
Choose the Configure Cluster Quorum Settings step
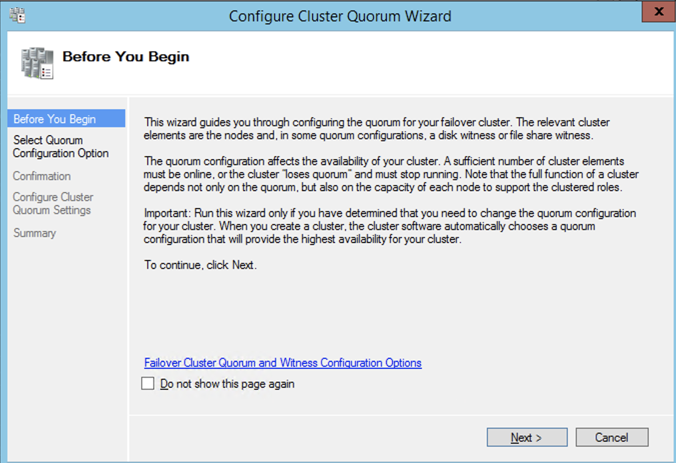coord(53,204)
